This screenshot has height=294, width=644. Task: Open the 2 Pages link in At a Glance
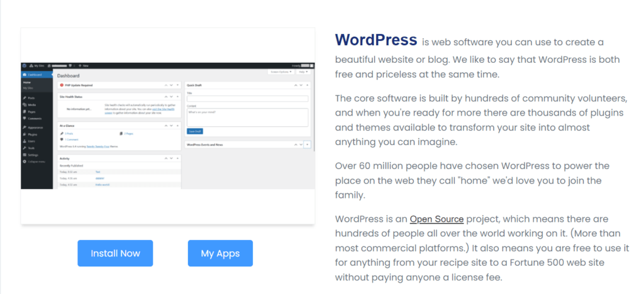coord(128,134)
